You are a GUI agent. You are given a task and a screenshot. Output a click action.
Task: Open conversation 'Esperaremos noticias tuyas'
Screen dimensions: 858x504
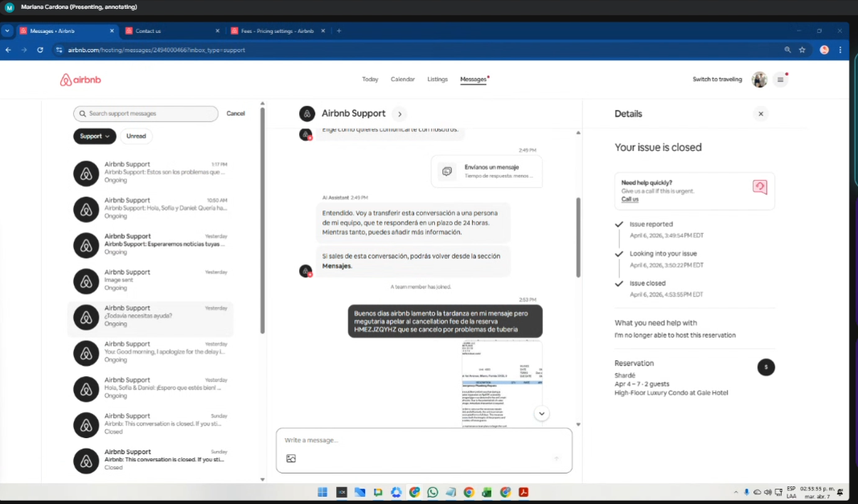click(150, 244)
